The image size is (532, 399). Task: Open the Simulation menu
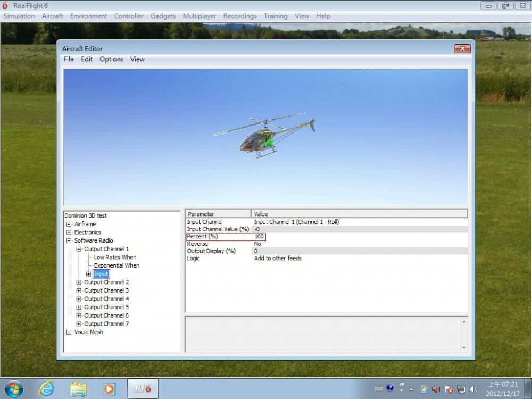point(19,16)
